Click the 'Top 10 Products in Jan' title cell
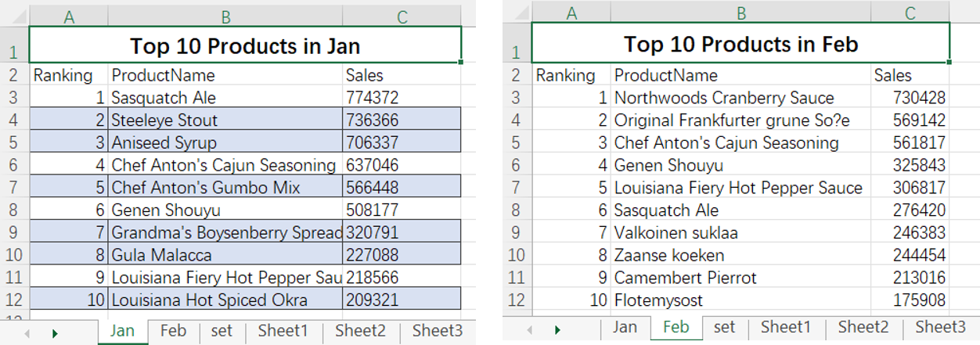The width and height of the screenshot is (980, 345). coord(245,46)
